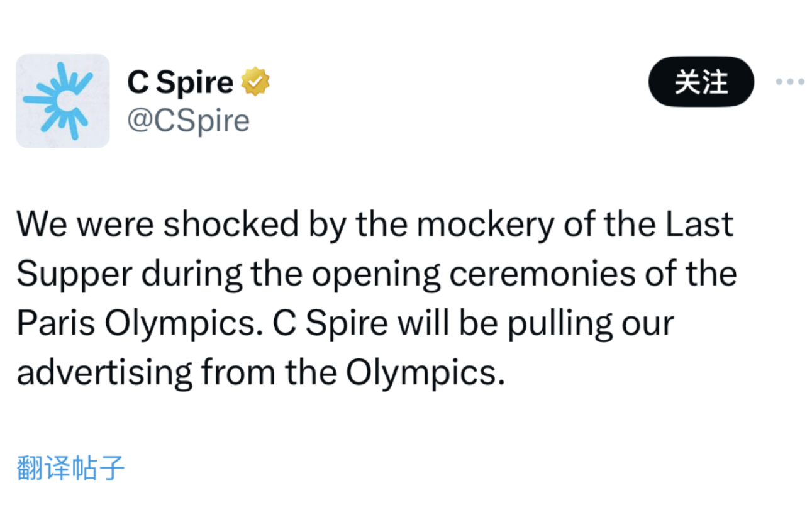Open the three-dot more options menu

tap(790, 82)
